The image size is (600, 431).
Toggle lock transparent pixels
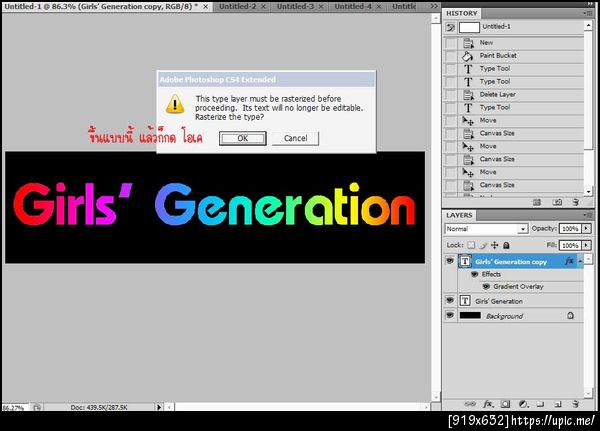(471, 245)
